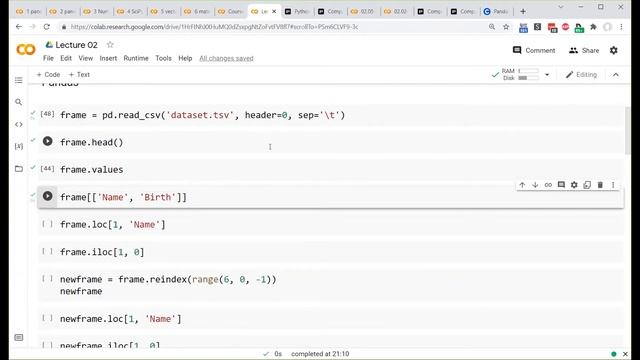The image size is (640, 360).
Task: Open the code snippets sidebar icon
Action: click(x=19, y=124)
